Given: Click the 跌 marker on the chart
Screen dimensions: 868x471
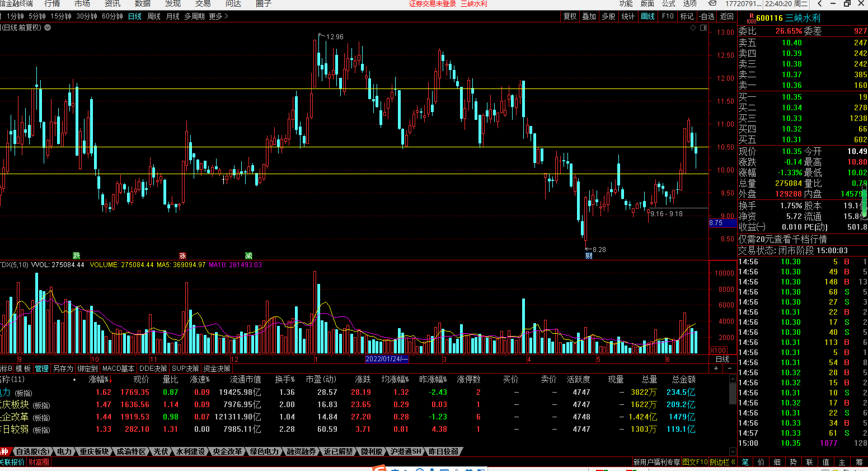Looking at the screenshot, I should [x=77, y=255].
